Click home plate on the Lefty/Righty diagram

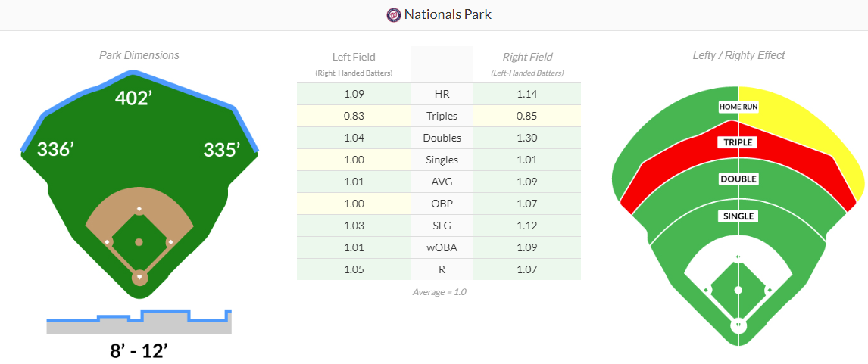(738, 326)
